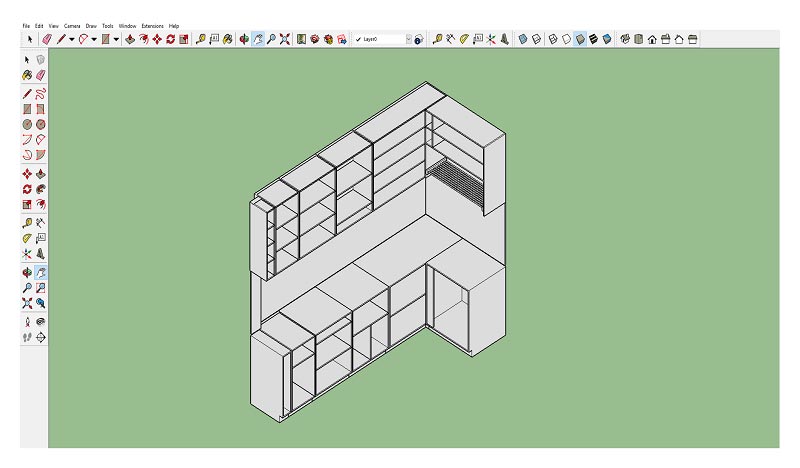Open the 3D Warehouse icon
The image size is (800, 468).
pyautogui.click(x=315, y=39)
